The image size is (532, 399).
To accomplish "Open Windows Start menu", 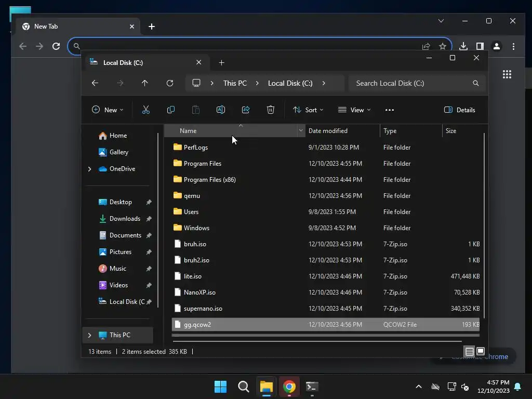I will pyautogui.click(x=220, y=387).
